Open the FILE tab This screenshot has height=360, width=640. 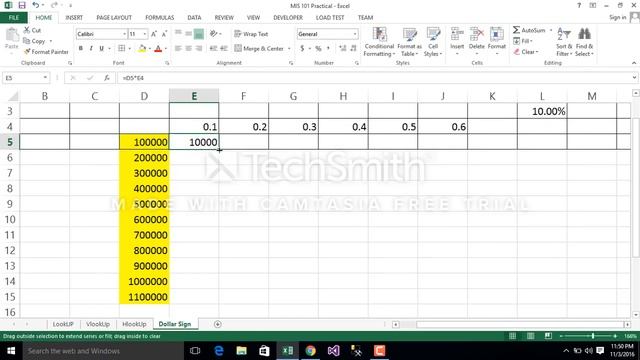(14, 18)
